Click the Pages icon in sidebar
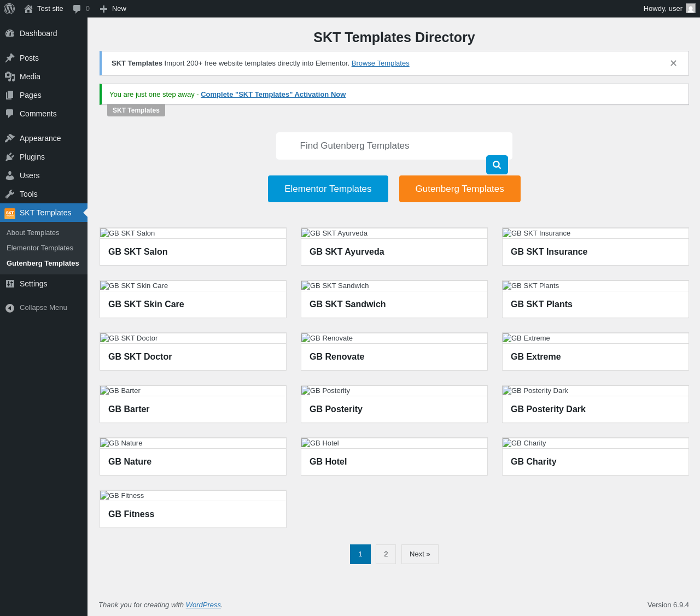Viewport: 700px width, 616px height. 10,95
